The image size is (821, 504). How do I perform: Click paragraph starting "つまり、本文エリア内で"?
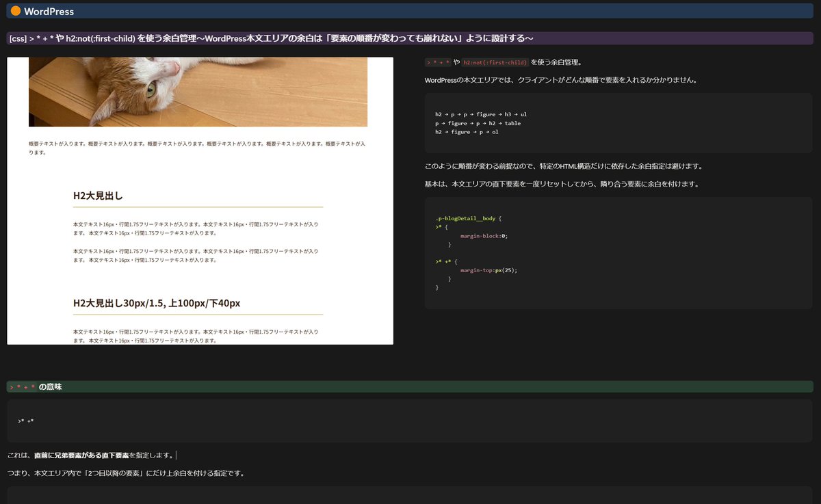[126, 473]
